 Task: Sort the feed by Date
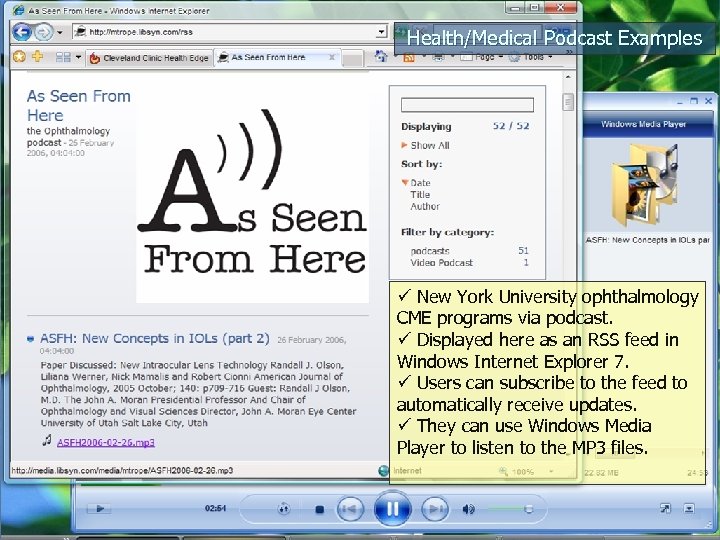tap(420, 183)
